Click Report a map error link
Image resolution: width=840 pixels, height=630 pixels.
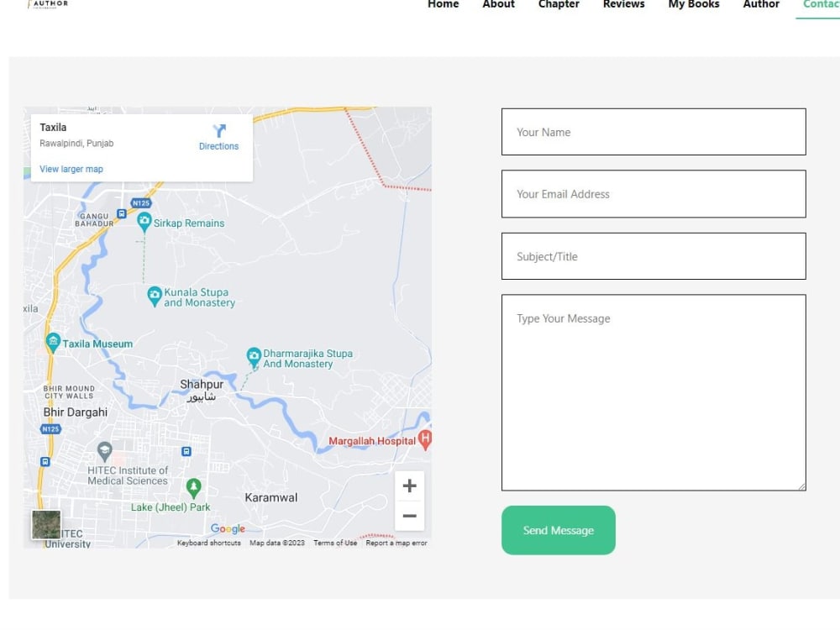[x=396, y=543]
